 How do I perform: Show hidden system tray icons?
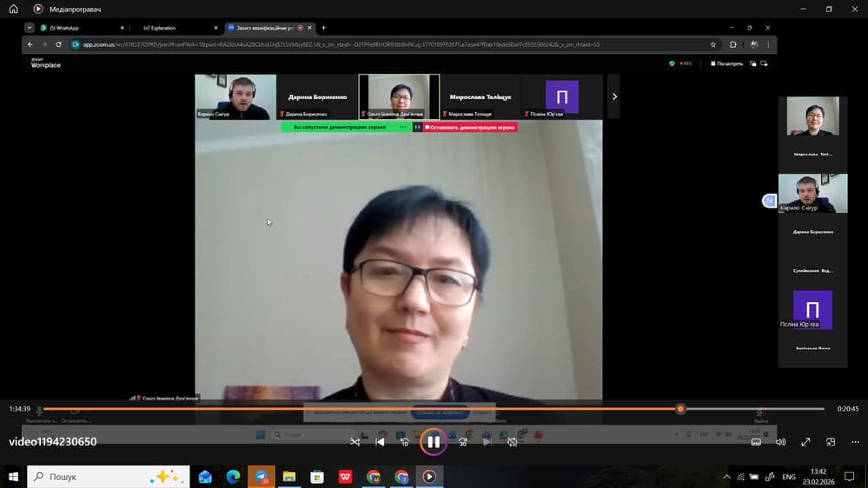(727, 477)
